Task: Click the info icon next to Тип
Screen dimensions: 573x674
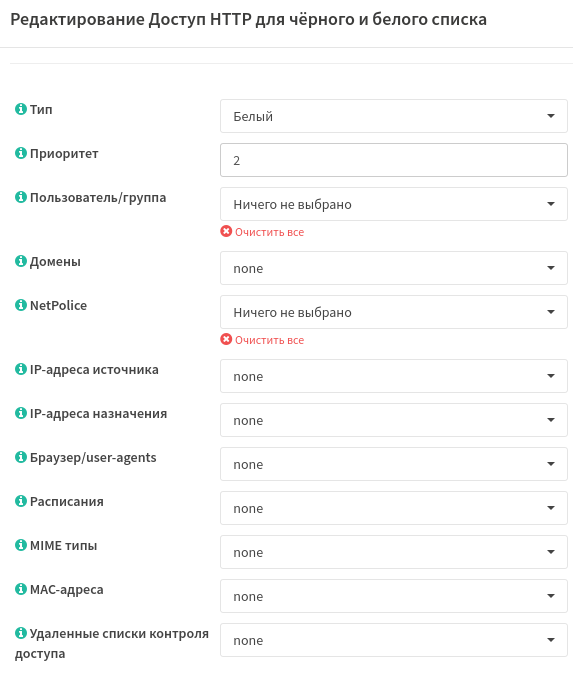Action: [21, 109]
